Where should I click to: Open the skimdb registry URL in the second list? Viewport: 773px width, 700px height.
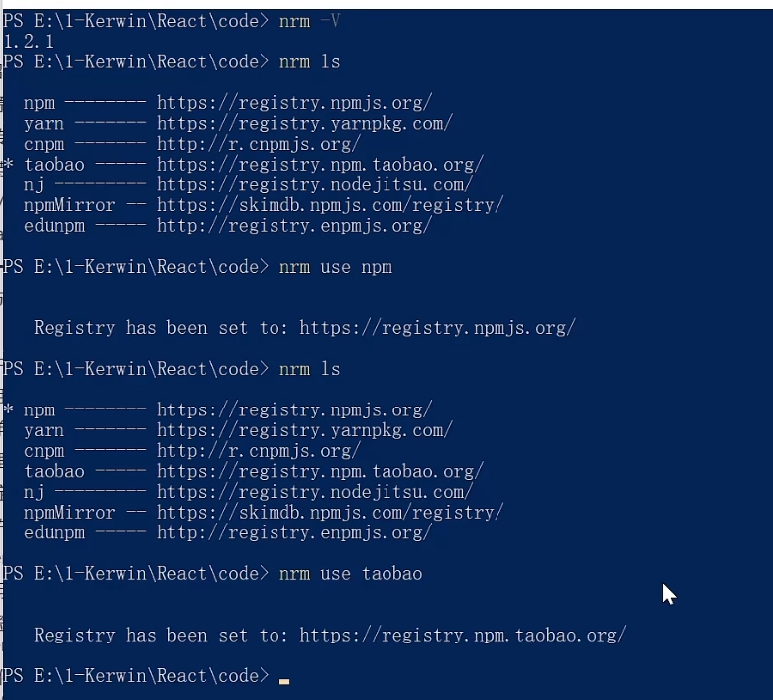click(330, 513)
